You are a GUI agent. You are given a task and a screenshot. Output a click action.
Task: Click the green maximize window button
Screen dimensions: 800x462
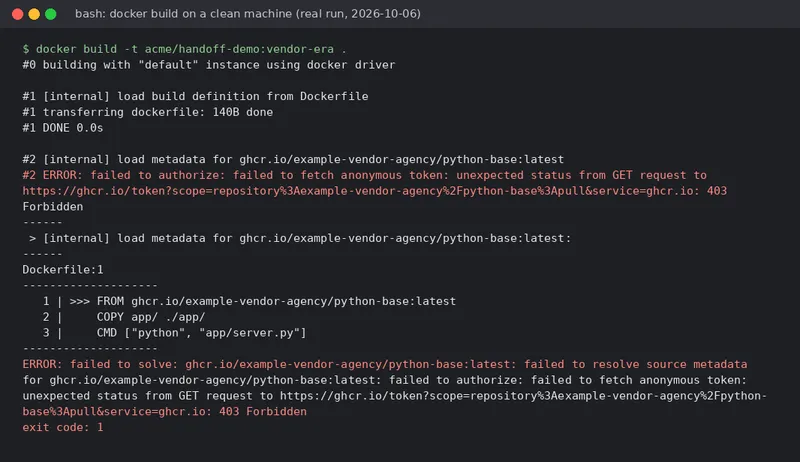pyautogui.click(x=51, y=14)
